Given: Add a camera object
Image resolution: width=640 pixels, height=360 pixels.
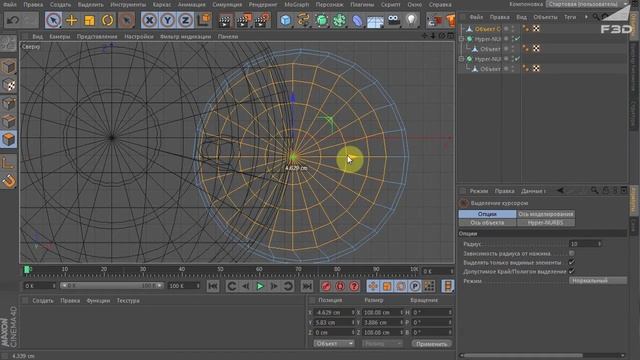Looking at the screenshot, I should coord(393,20).
